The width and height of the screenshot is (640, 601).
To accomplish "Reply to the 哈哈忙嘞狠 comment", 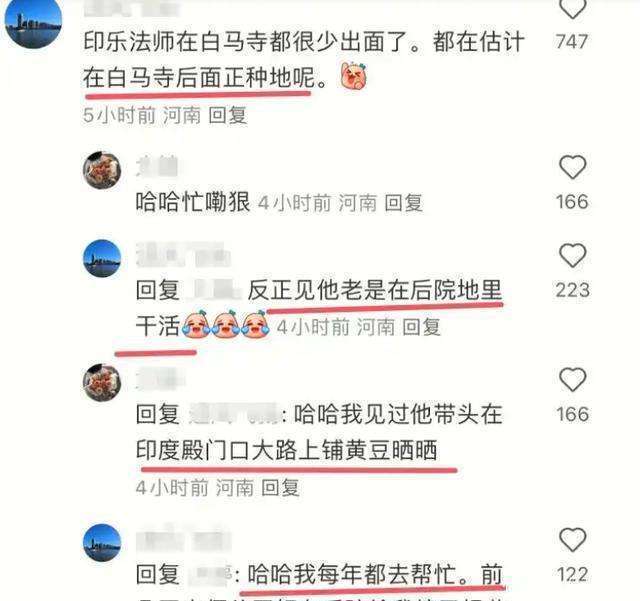I will click(404, 203).
